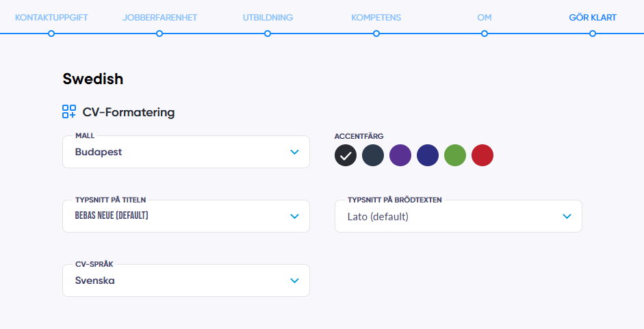644x329 pixels.
Task: Choose the dark slate accent color
Action: tap(373, 155)
